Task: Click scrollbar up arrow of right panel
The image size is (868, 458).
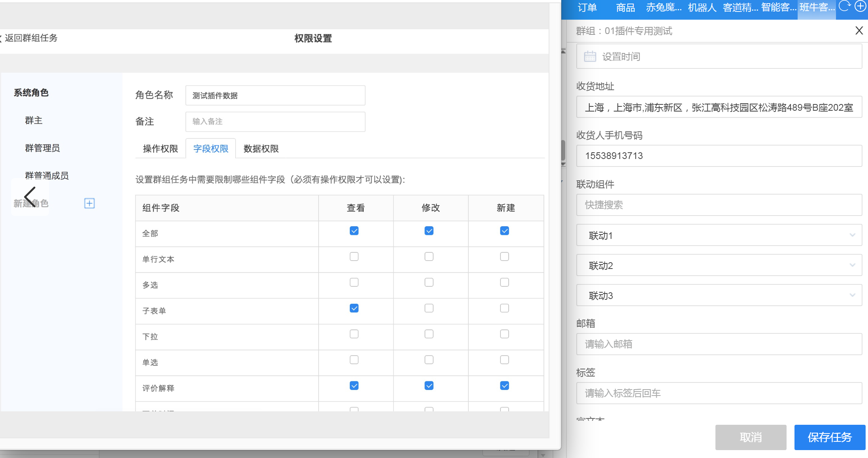Action: [563, 51]
